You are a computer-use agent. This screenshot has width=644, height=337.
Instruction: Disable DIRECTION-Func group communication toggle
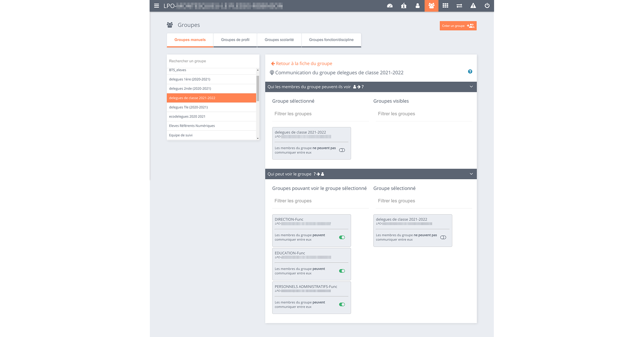pyautogui.click(x=342, y=237)
